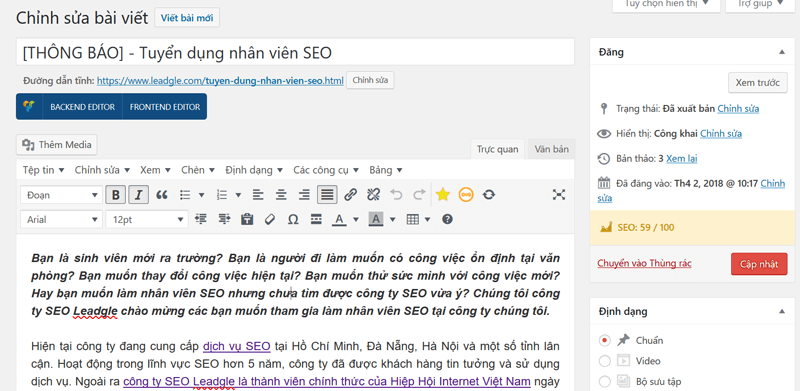Open FRONTEND EDITOR
This screenshot has width=800, height=391.
[165, 107]
